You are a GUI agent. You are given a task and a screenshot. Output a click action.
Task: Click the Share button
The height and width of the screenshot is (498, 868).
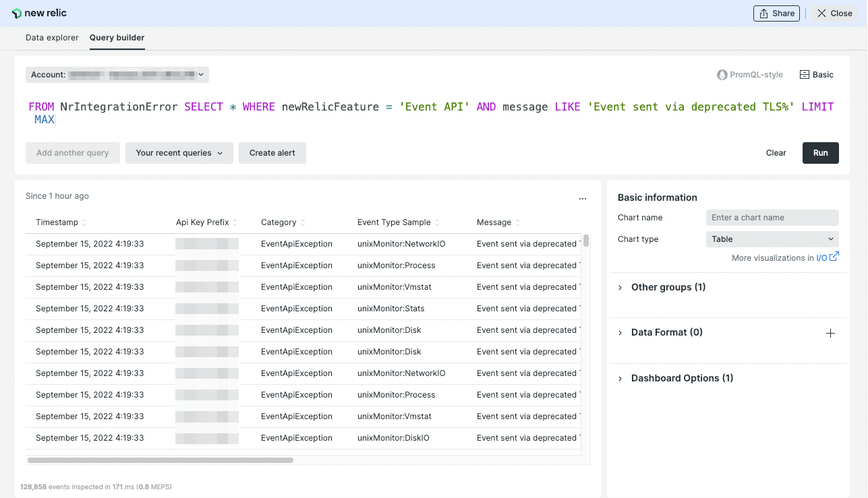776,13
